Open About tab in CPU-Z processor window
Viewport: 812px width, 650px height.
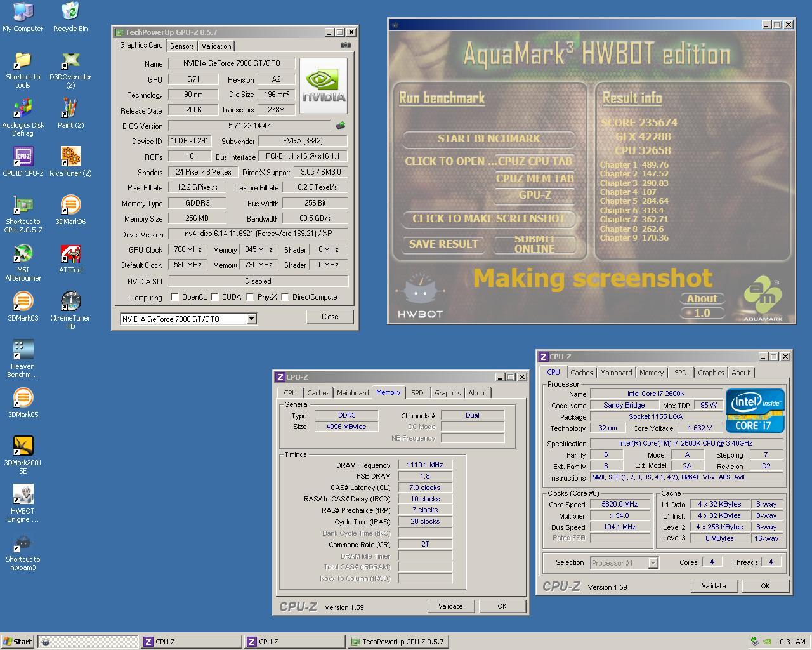coord(740,373)
